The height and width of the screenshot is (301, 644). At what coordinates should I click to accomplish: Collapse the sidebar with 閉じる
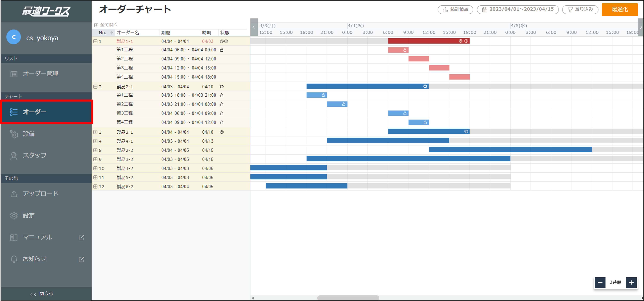[42, 294]
